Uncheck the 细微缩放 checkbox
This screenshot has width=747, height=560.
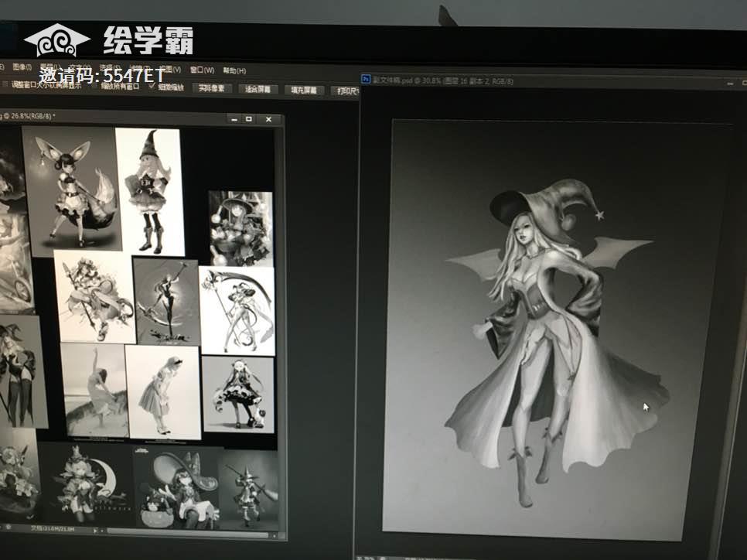(152, 87)
